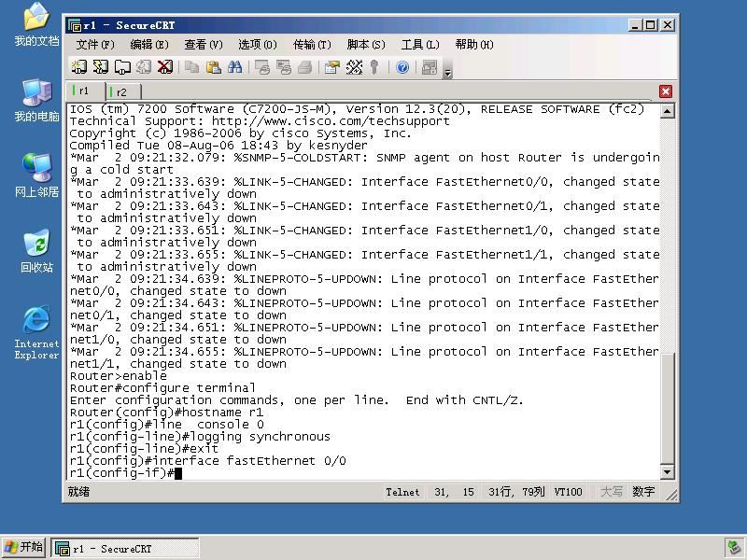Image resolution: width=747 pixels, height=560 pixels.
Task: Click the terminal scrollbar down arrow
Action: pos(667,472)
